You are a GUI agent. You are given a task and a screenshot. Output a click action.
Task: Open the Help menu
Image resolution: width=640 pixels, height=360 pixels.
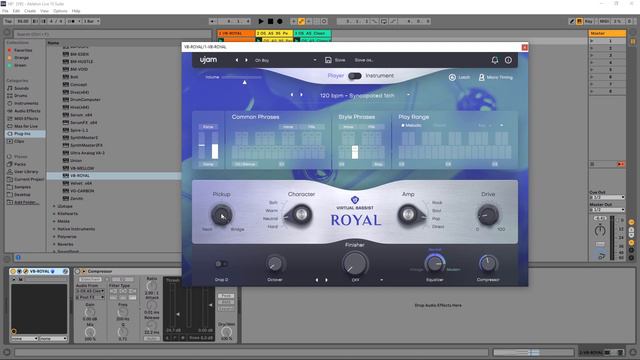pyautogui.click(x=76, y=11)
